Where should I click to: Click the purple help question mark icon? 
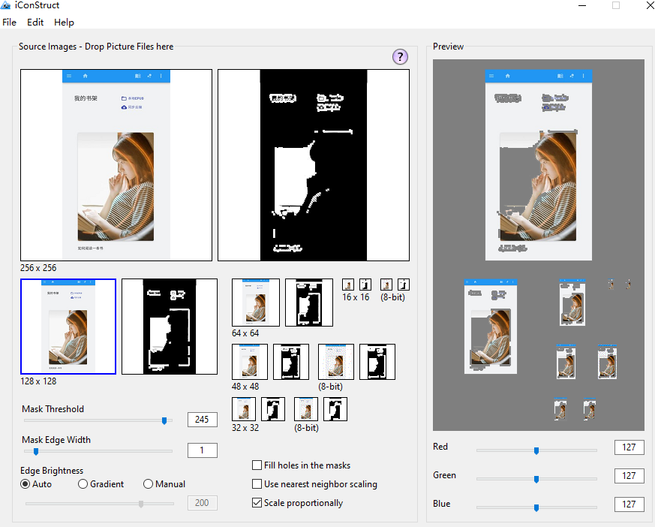(x=400, y=57)
